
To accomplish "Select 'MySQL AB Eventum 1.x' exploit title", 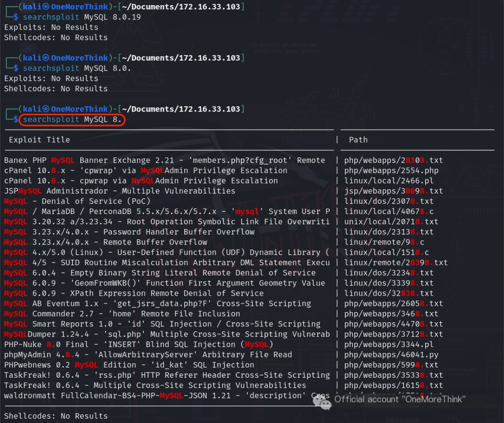I will 158,304.
